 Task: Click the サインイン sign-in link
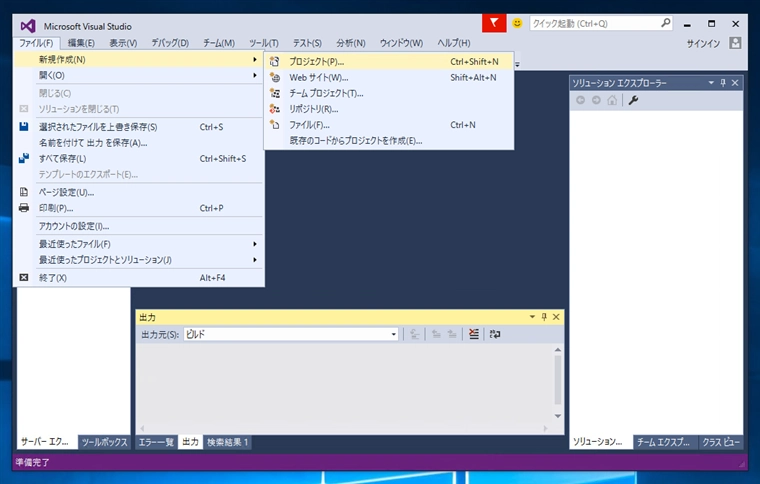[703, 44]
